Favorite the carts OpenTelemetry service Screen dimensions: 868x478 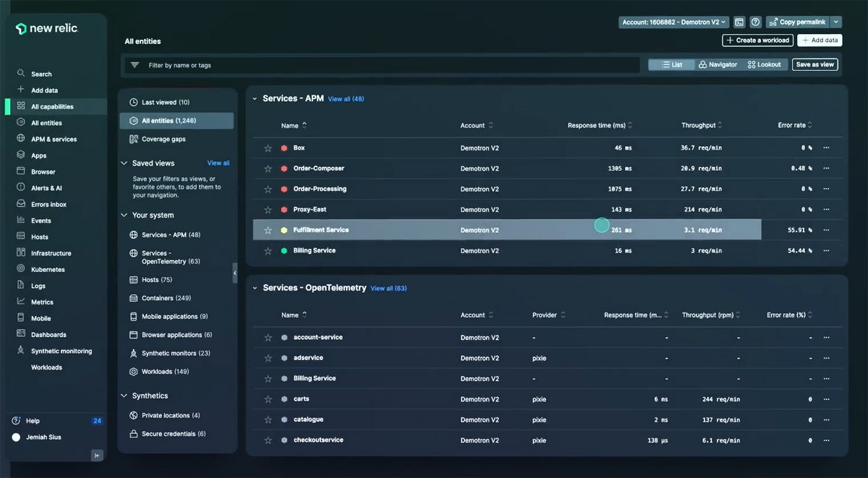[x=268, y=398]
